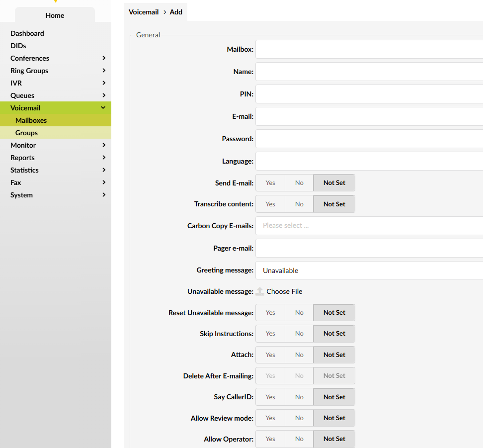Enable Skip Instructions with Yes
Viewport: 483px width, 448px height.
coord(270,334)
